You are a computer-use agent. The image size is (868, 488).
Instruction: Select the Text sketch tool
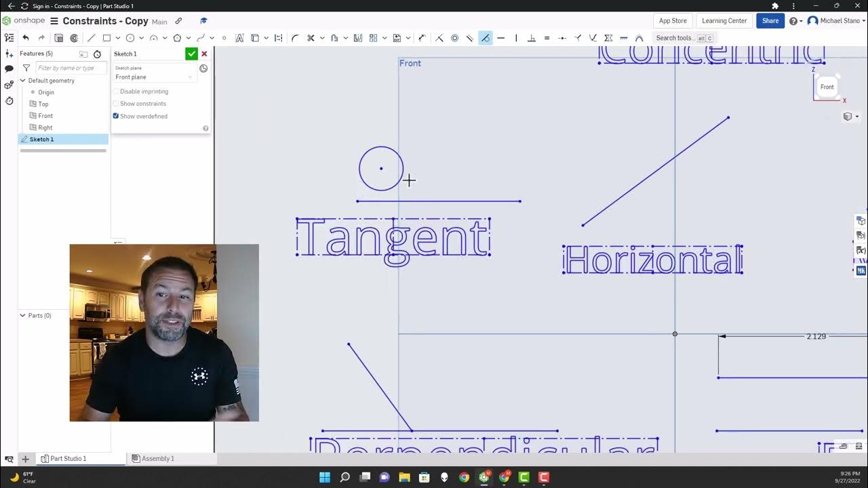click(239, 38)
